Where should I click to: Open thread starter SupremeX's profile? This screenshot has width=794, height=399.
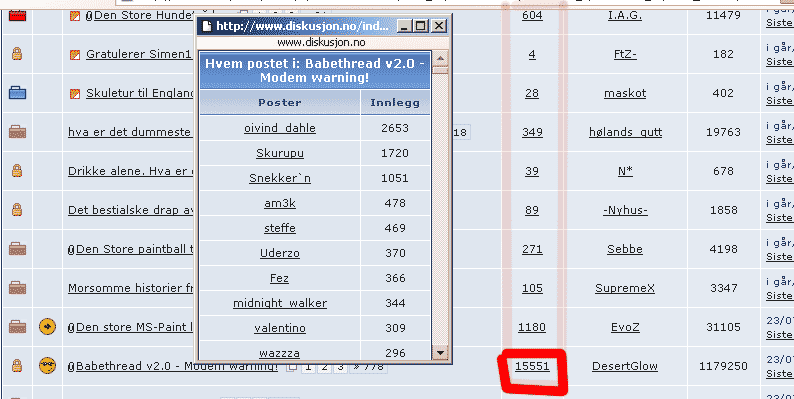click(625, 288)
